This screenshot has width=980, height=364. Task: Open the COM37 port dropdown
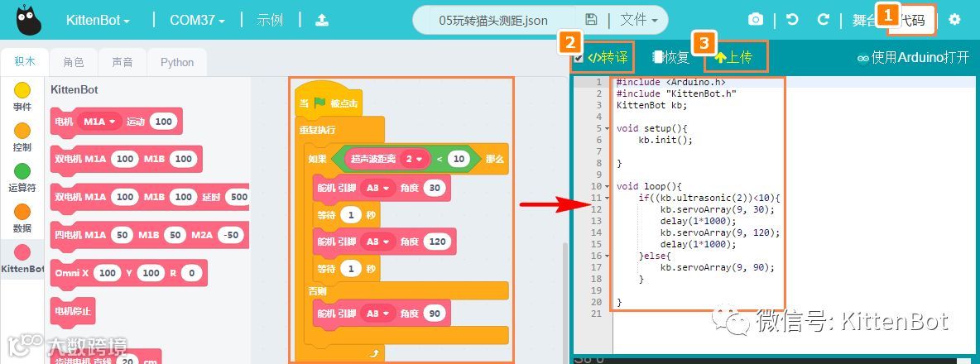click(x=197, y=20)
